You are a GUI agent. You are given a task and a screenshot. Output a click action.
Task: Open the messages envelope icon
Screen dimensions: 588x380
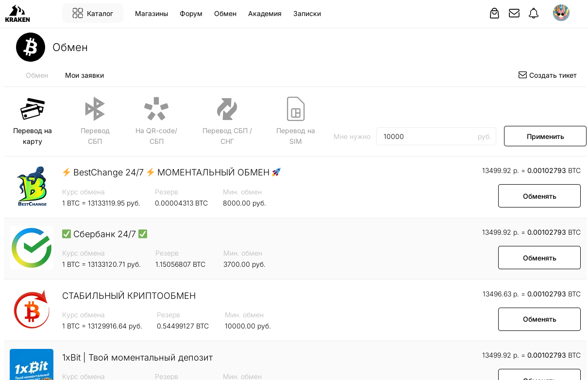point(514,13)
